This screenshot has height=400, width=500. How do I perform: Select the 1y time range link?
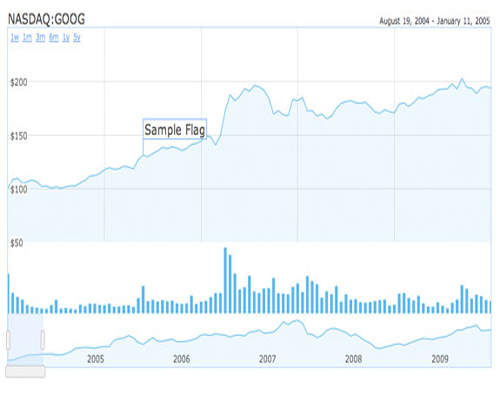66,38
